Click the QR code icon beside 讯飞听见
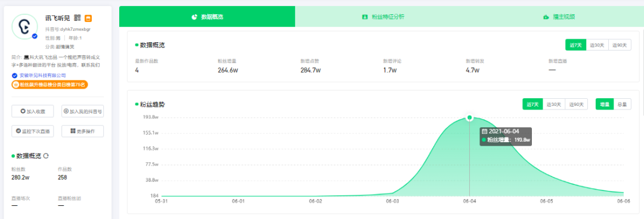644x219 pixels. (77, 18)
